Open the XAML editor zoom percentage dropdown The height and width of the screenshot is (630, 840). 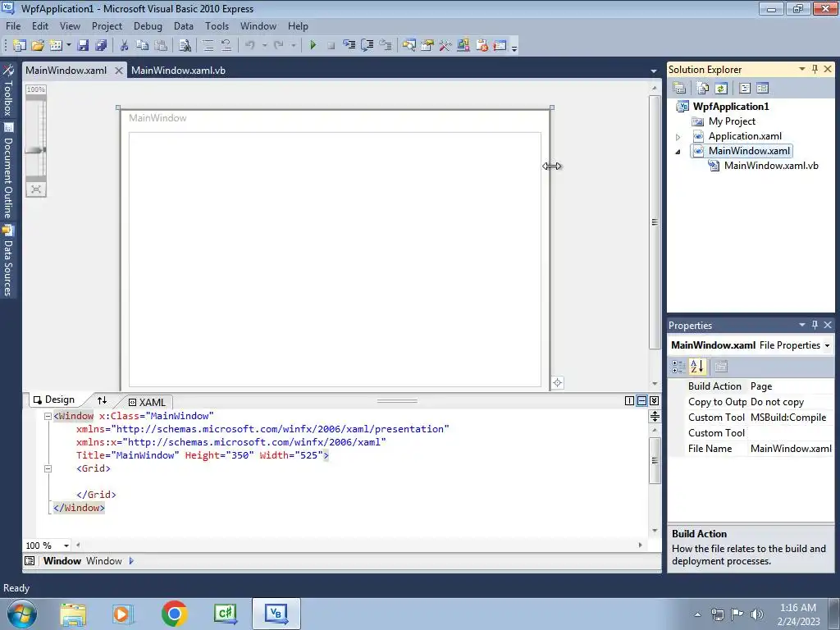pyautogui.click(x=66, y=546)
